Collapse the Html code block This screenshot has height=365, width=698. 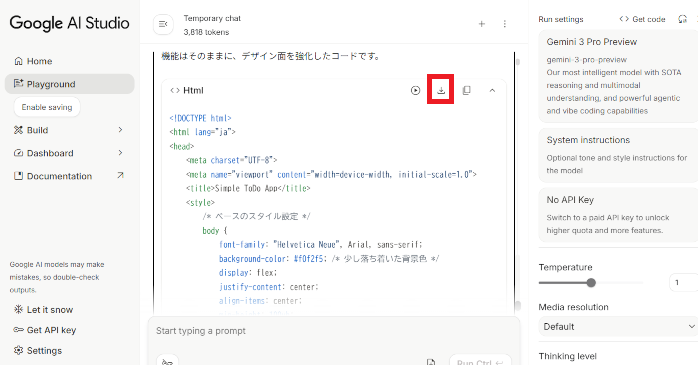(x=492, y=90)
